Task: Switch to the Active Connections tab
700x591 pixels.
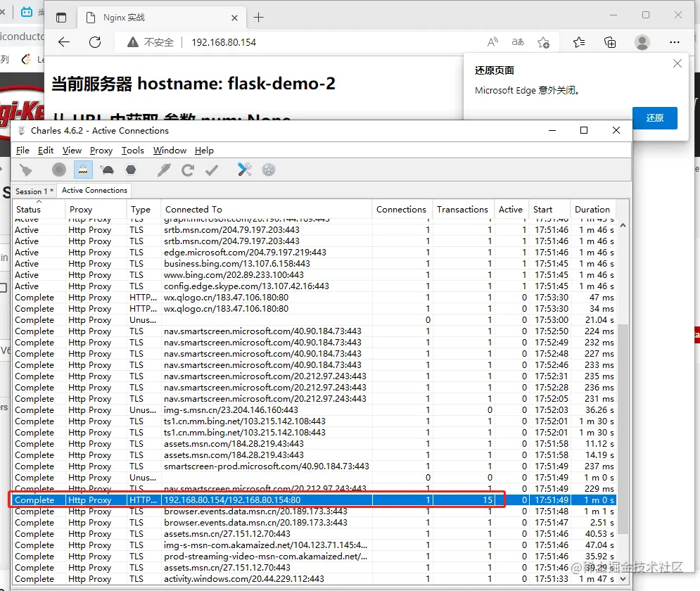Action: pos(94,190)
